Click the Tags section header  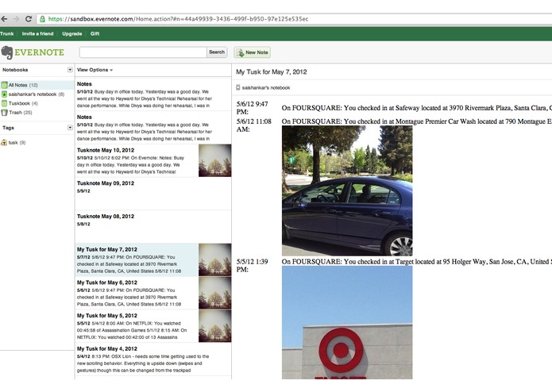pos(8,128)
